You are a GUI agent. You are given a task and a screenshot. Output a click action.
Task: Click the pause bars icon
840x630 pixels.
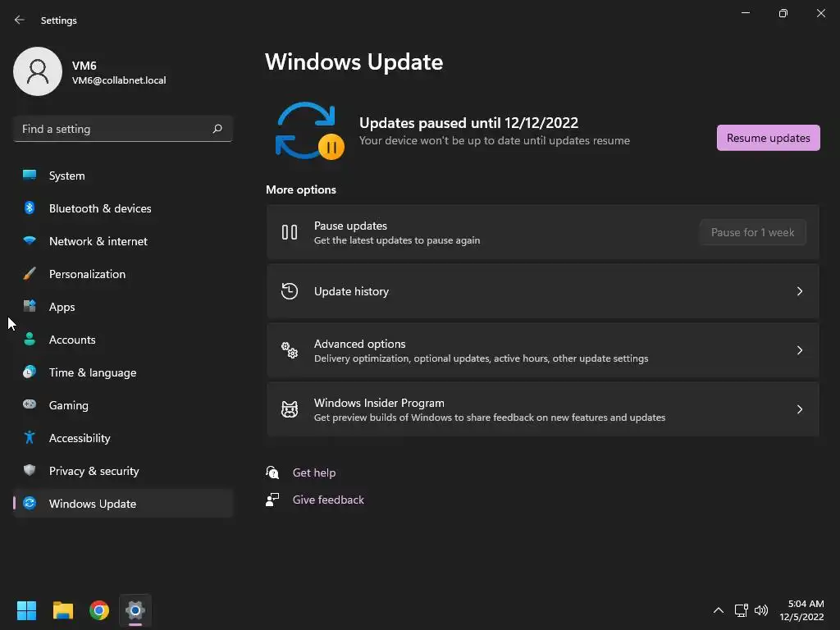click(290, 232)
